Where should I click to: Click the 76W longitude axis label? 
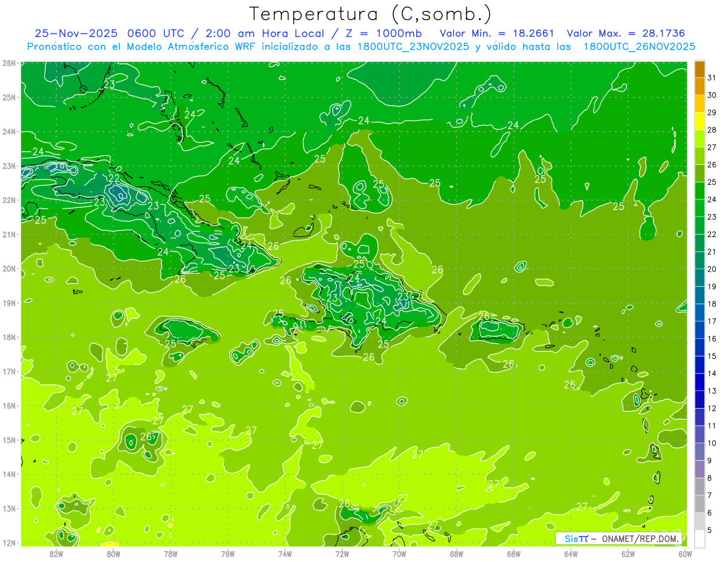coord(227,554)
